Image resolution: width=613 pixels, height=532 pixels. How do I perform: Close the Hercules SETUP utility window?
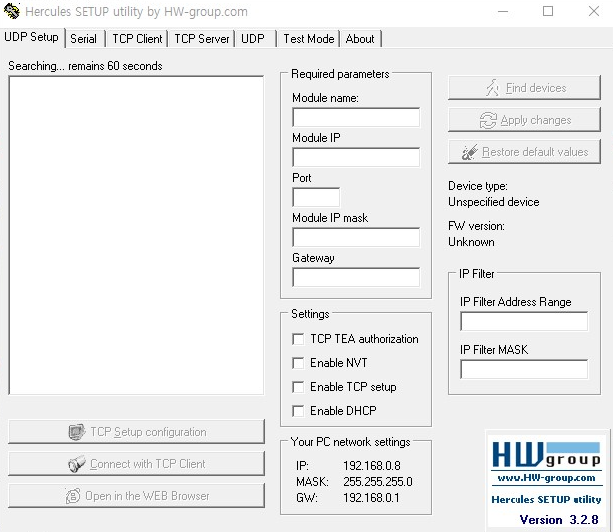click(x=594, y=11)
